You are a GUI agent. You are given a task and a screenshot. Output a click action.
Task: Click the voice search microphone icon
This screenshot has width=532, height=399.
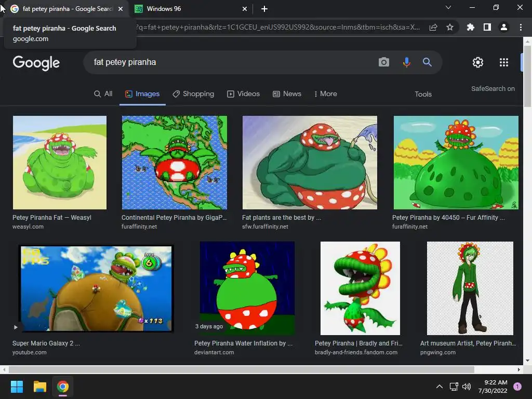tap(406, 62)
